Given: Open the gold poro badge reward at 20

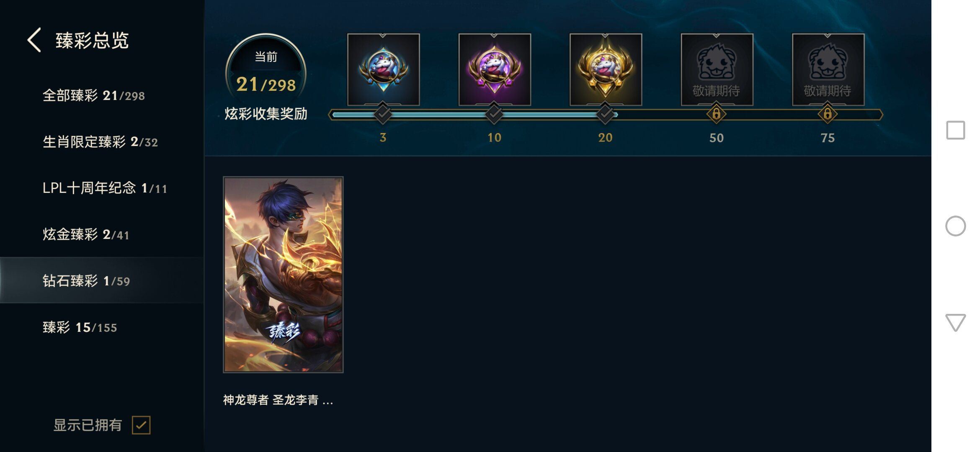Looking at the screenshot, I should click(606, 69).
